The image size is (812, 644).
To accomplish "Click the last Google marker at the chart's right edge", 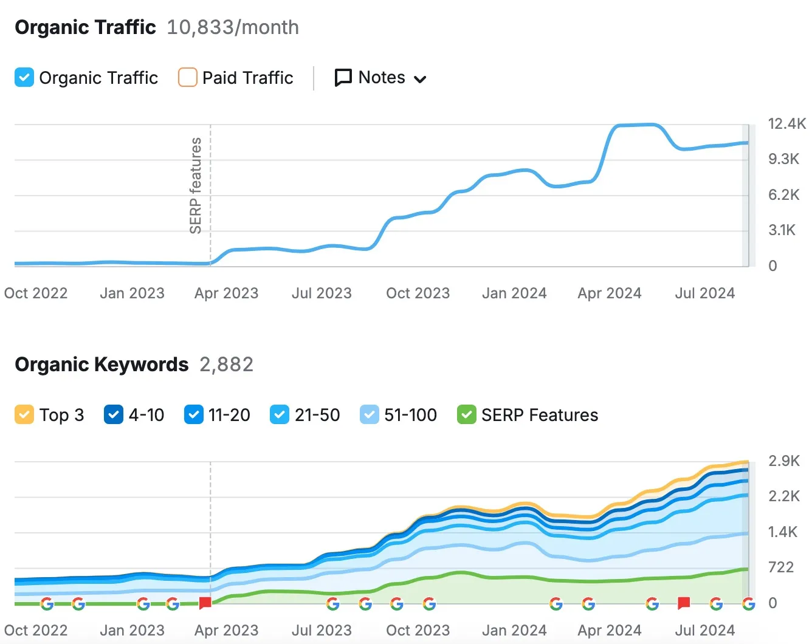I will (749, 604).
